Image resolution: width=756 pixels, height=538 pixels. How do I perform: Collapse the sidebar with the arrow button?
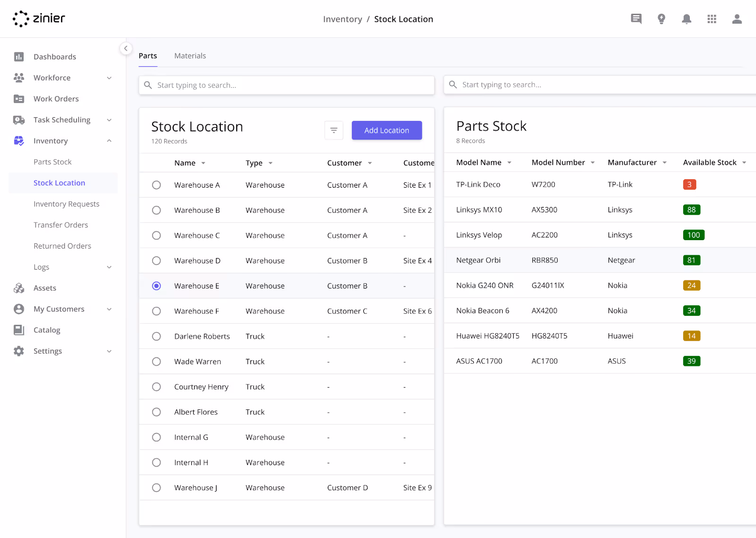[x=126, y=48]
